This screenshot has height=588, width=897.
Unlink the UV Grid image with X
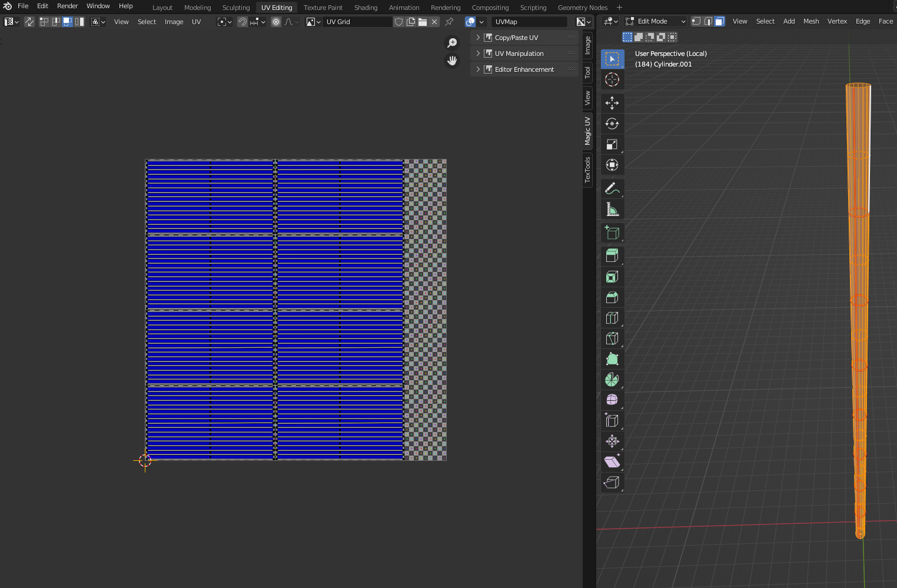coord(434,22)
